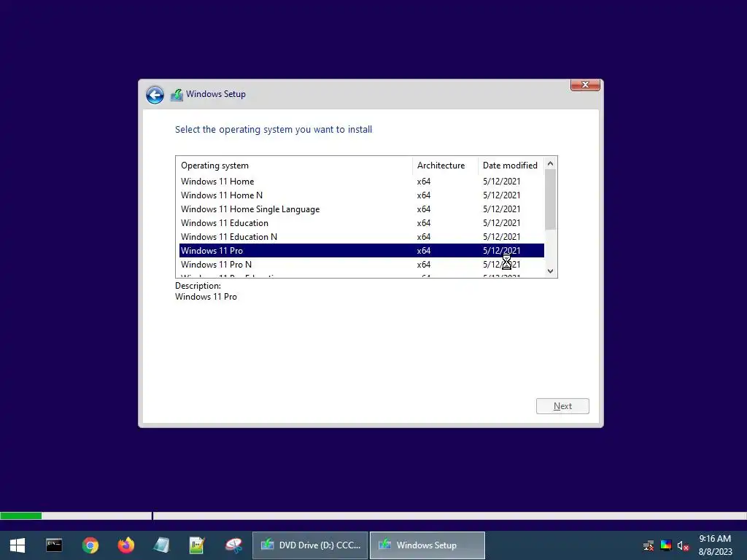Choose Windows 11 Home Single Language

362,209
